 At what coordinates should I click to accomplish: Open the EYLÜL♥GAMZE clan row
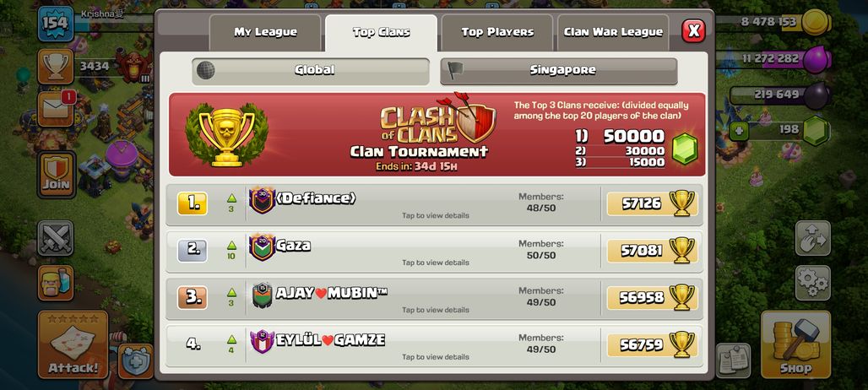[435, 345]
